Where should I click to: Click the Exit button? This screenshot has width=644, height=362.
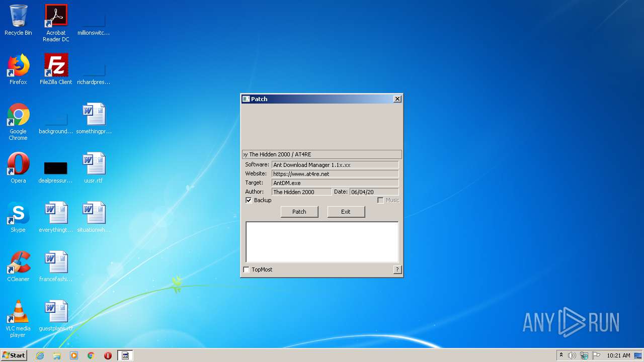pos(346,212)
